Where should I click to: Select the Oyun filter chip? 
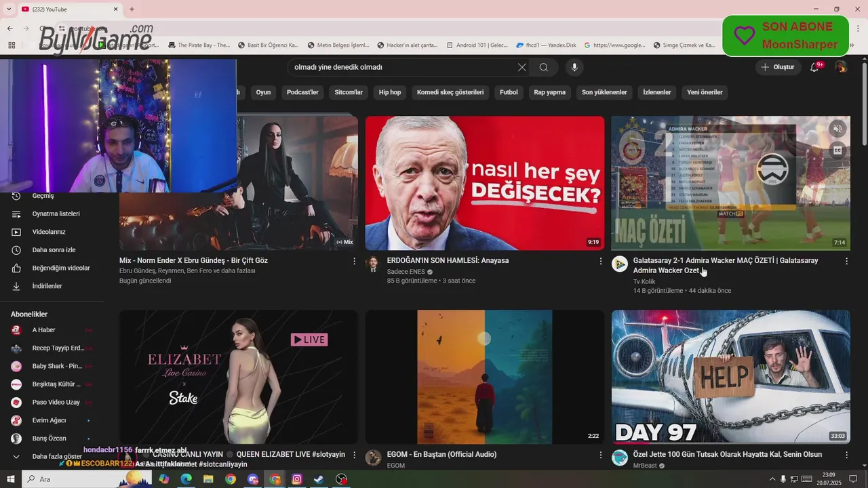point(263,92)
